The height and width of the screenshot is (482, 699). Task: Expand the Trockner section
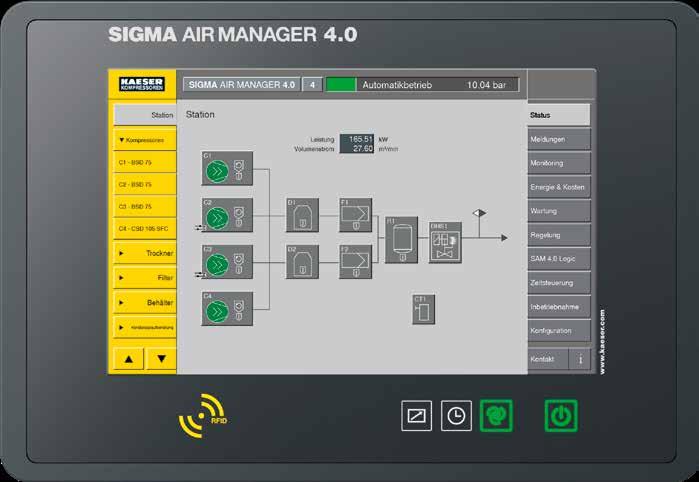pos(145,253)
